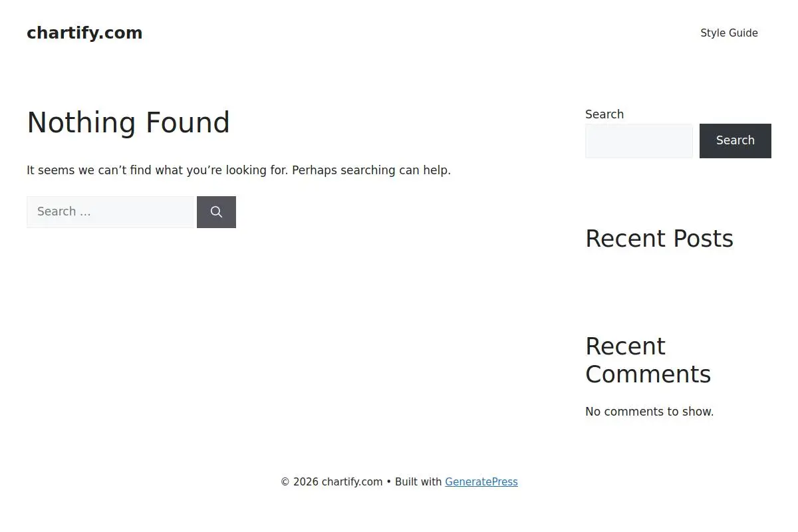The height and width of the screenshot is (532, 798).
Task: Click the word "Comments" in sidebar heading
Action: point(648,374)
